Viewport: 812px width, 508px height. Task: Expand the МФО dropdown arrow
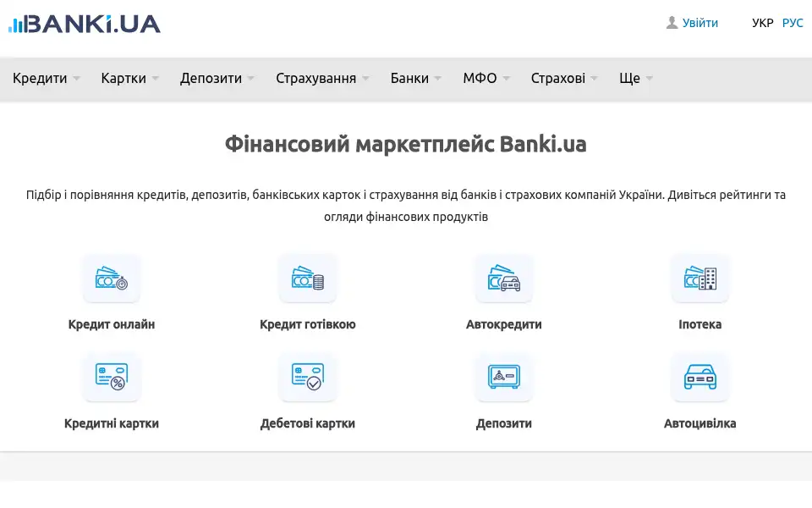pos(507,79)
